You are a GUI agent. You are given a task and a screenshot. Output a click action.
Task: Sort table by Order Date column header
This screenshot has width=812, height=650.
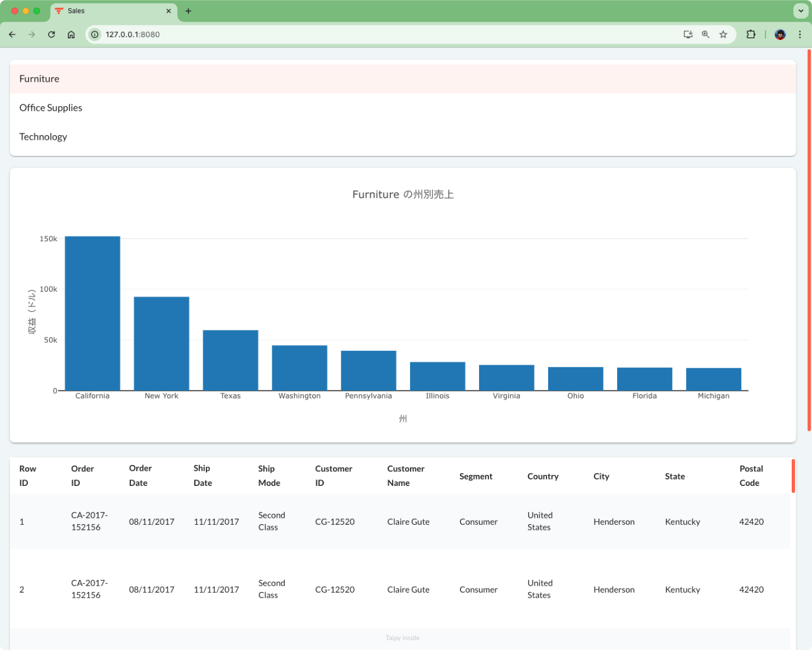(140, 475)
